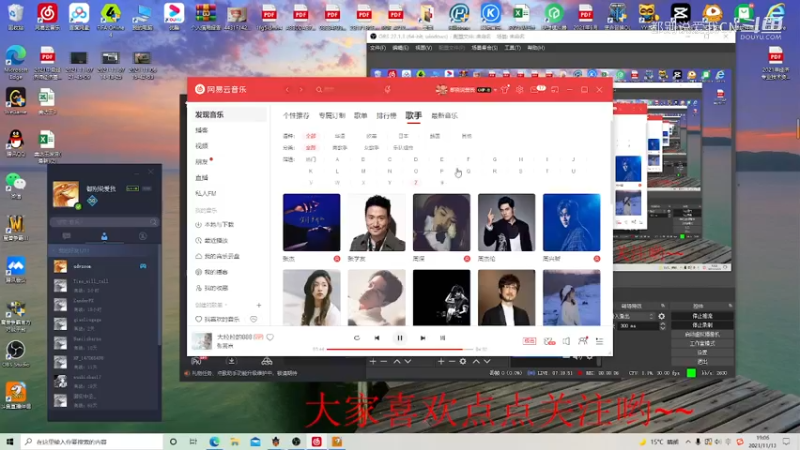Screen dimensions: 800x450
Task: Go back in NetEase Cloud Music
Action: pos(287,90)
